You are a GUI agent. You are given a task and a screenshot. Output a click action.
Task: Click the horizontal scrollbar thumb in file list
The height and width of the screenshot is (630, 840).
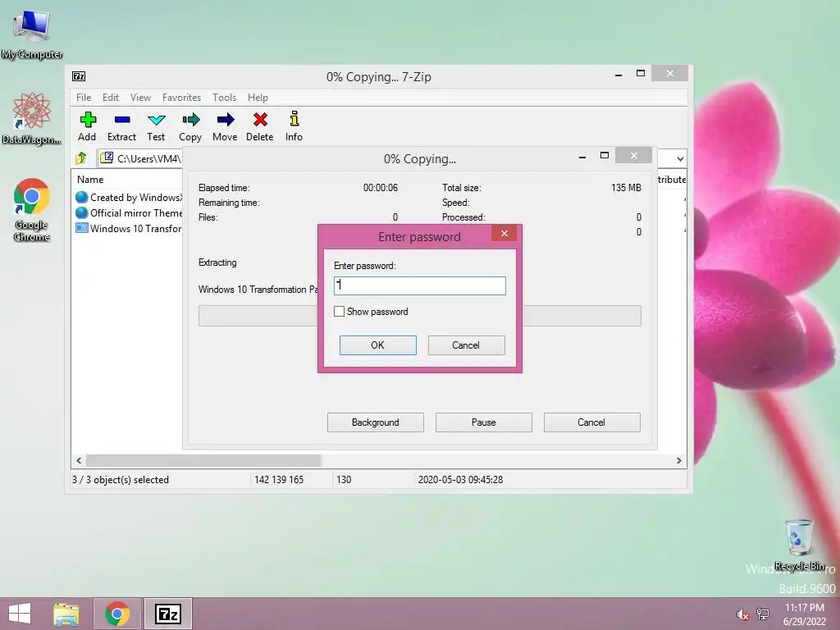pyautogui.click(x=203, y=460)
